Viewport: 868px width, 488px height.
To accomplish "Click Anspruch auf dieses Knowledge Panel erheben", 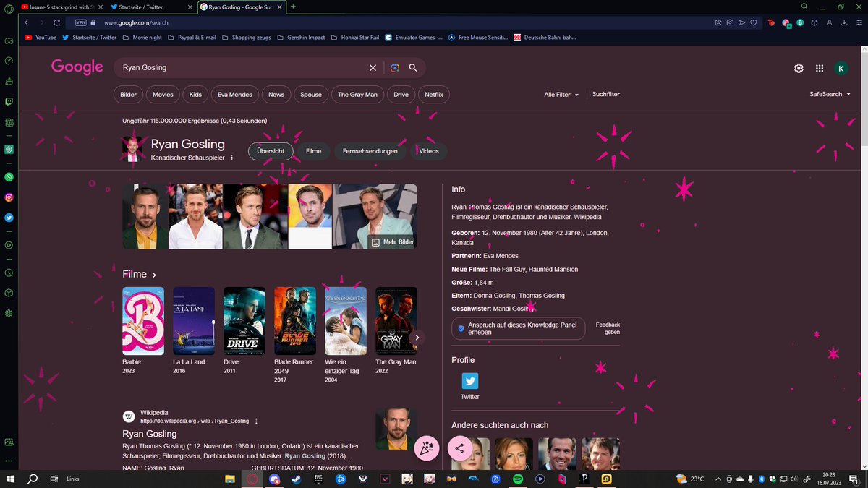I will pos(518,328).
